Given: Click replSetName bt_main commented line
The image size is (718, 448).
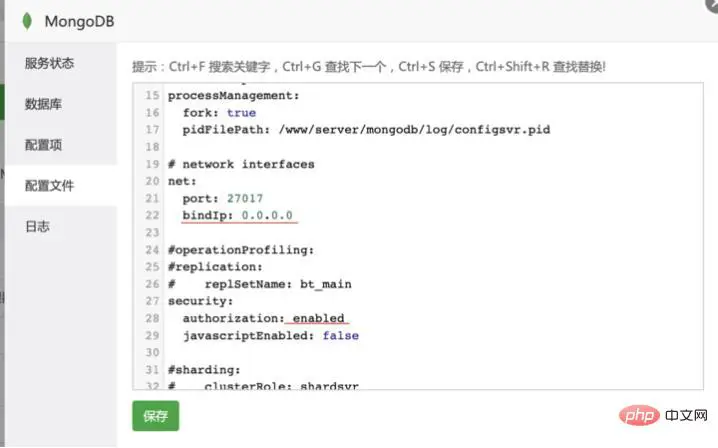Looking at the screenshot, I should [x=260, y=284].
